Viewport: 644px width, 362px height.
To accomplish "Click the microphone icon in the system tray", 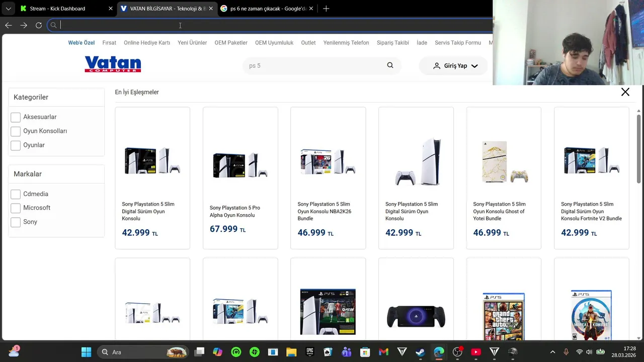I will pyautogui.click(x=566, y=352).
